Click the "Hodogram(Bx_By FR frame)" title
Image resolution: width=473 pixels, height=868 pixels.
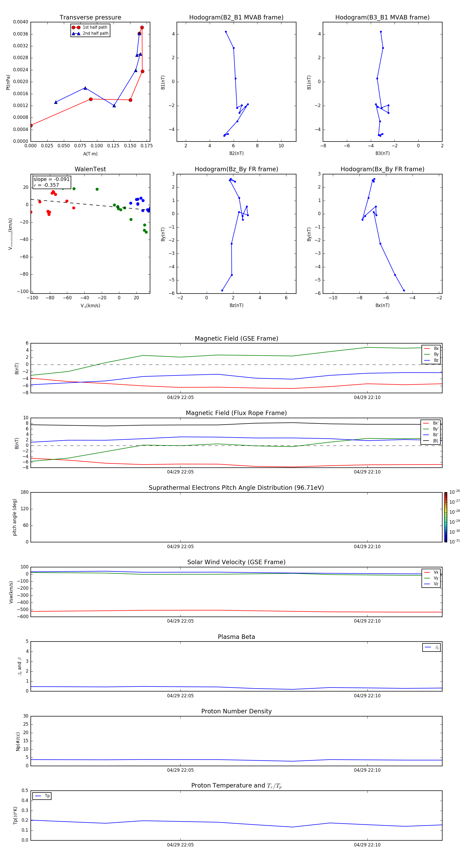coord(382,169)
